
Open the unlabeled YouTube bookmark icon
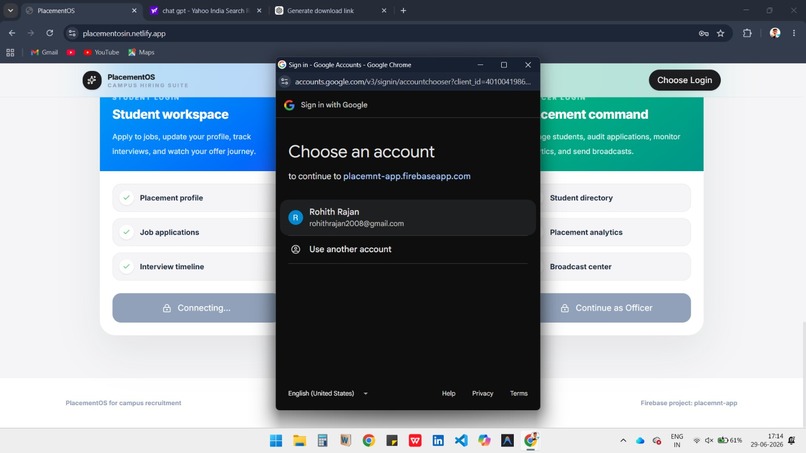71,52
